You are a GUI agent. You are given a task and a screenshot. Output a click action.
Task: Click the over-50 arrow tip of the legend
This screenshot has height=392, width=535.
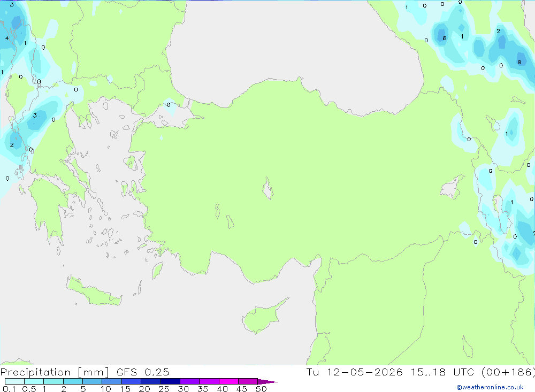pos(267,382)
